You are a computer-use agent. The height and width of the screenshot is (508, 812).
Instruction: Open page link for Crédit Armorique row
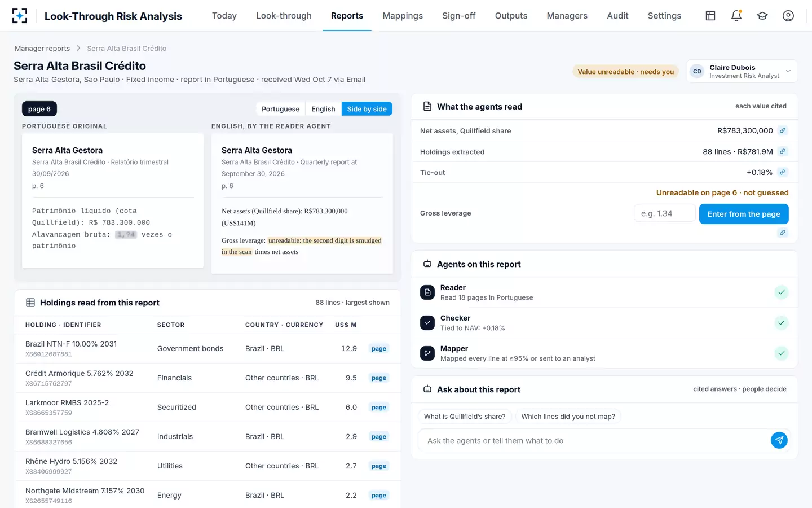[379, 378]
